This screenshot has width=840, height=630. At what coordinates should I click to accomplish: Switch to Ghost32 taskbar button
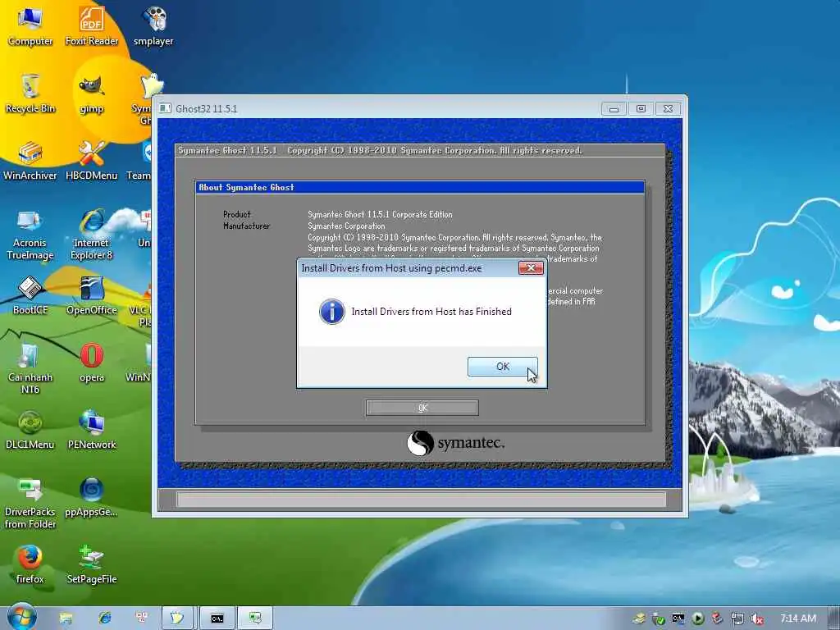[177, 619]
